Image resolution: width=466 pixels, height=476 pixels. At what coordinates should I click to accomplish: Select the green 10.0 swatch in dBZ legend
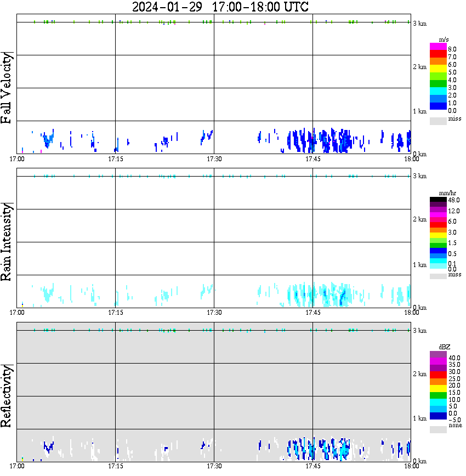(x=438, y=395)
